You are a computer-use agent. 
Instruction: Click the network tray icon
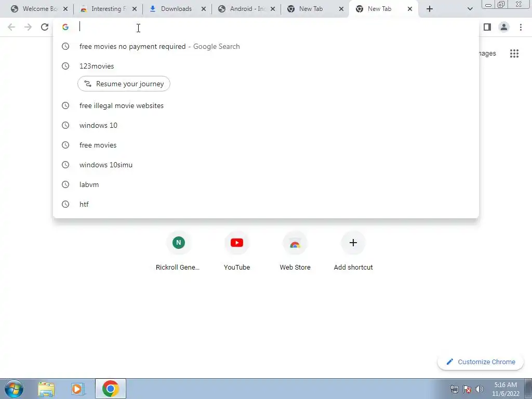[454, 389]
